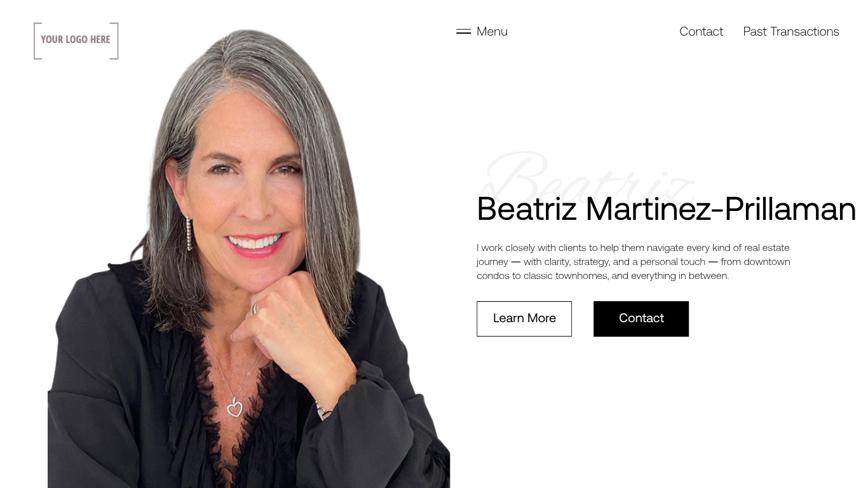
Task: Click the heart pendant necklace in photo
Action: point(235,407)
